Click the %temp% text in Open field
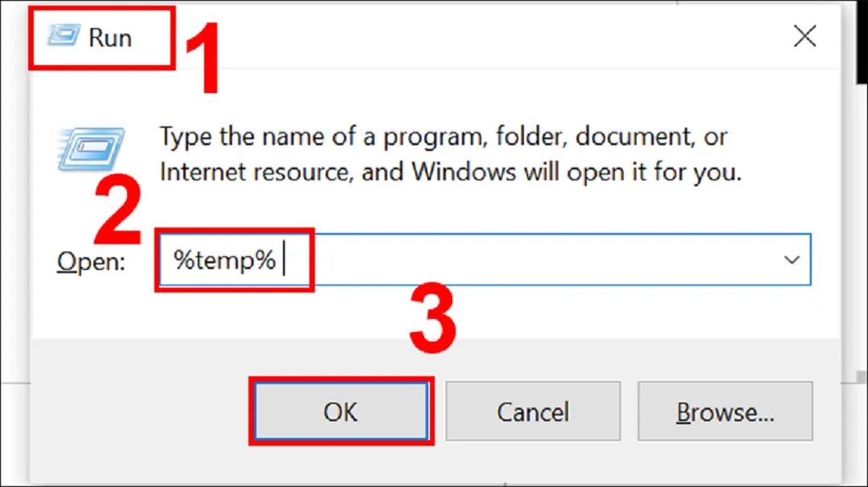This screenshot has height=487, width=868. click(225, 260)
